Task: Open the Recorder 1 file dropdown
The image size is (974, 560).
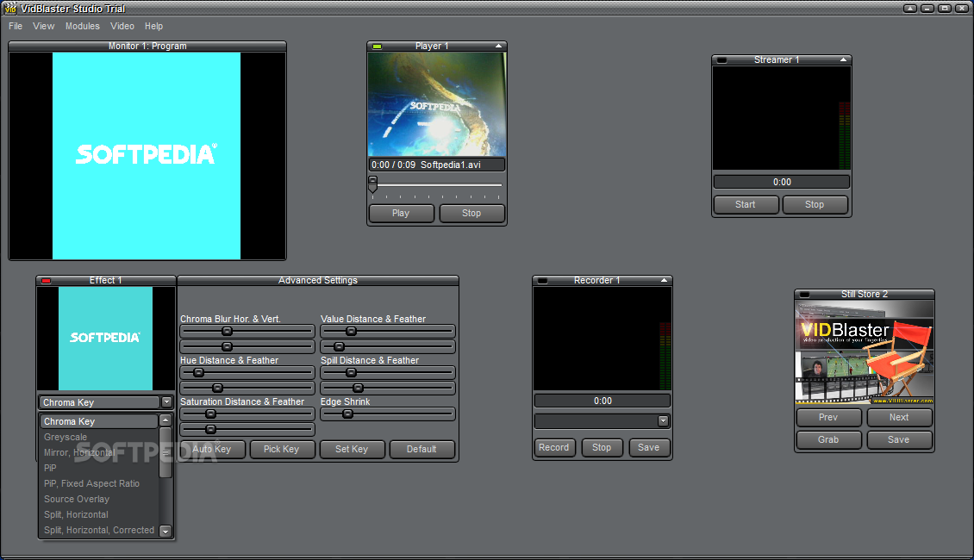Action: [664, 421]
